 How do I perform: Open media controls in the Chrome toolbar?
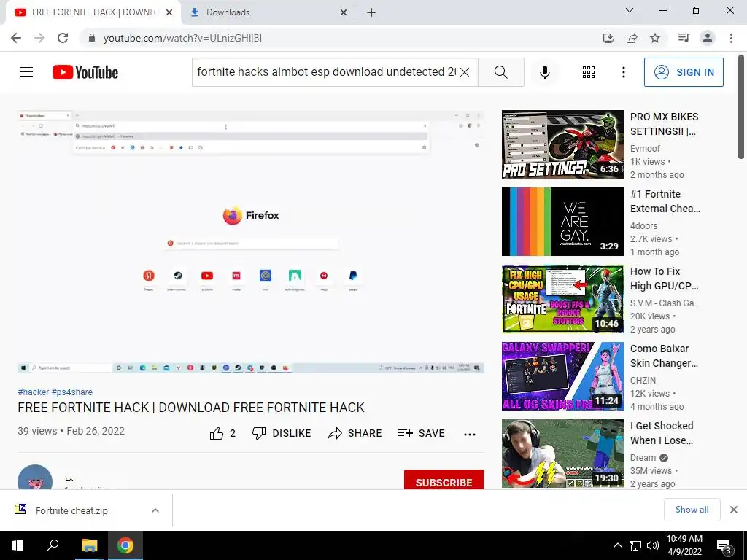pyautogui.click(x=684, y=38)
